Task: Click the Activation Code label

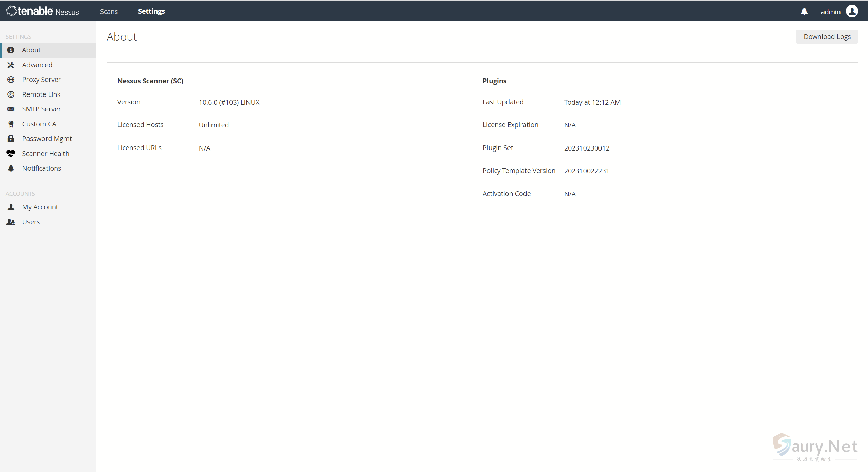Action: point(506,194)
